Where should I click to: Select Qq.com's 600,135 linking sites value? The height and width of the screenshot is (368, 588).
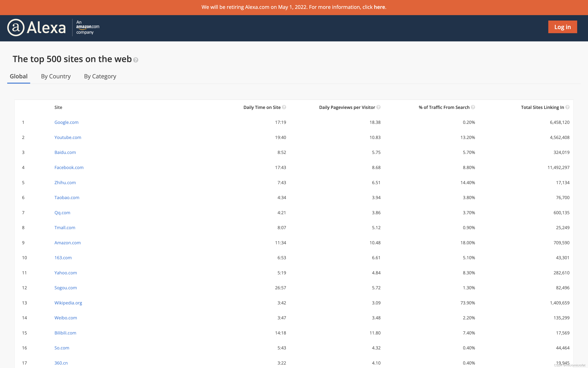tap(561, 212)
